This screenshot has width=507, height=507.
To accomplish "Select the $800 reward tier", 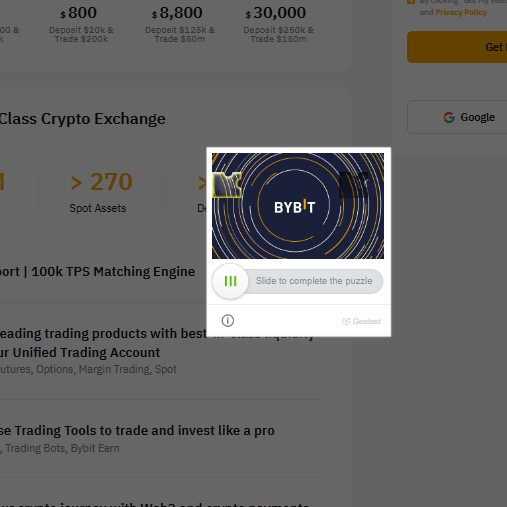I will pyautogui.click(x=81, y=25).
